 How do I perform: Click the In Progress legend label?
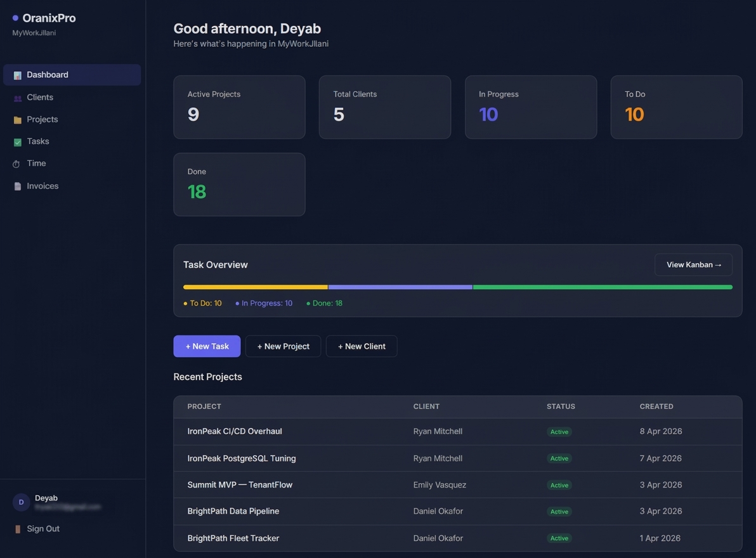pyautogui.click(x=264, y=303)
